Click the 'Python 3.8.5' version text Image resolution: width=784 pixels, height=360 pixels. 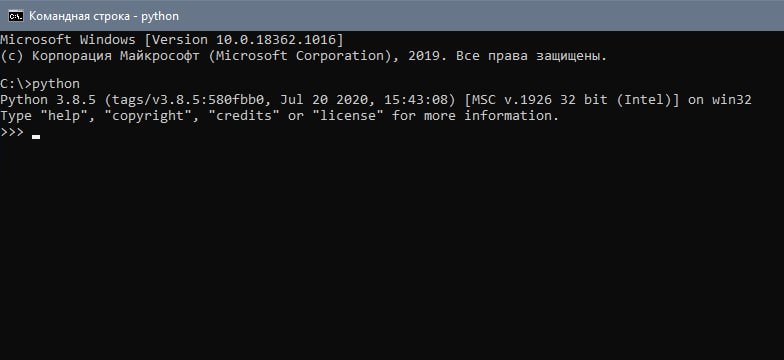click(x=48, y=100)
